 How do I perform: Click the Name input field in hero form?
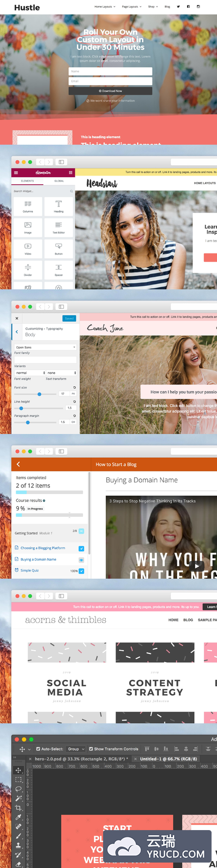point(110,72)
